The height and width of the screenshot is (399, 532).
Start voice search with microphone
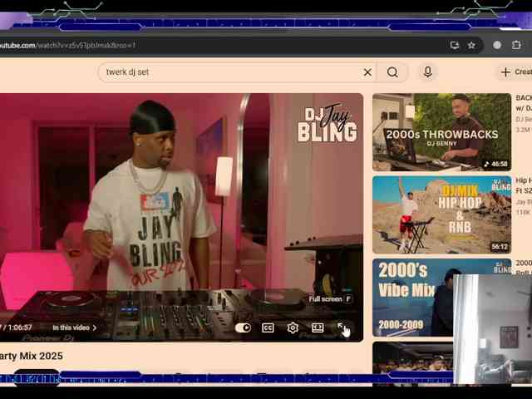pyautogui.click(x=428, y=72)
